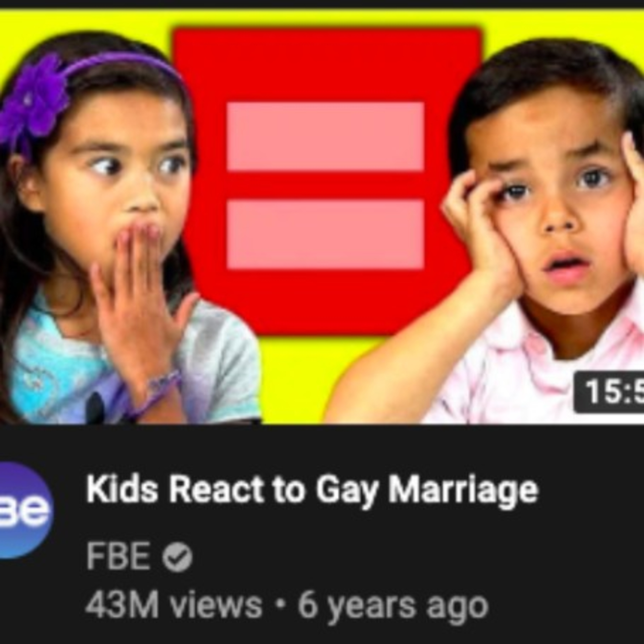Click the word Kids in the video title
The image size is (644, 644).
point(122,489)
